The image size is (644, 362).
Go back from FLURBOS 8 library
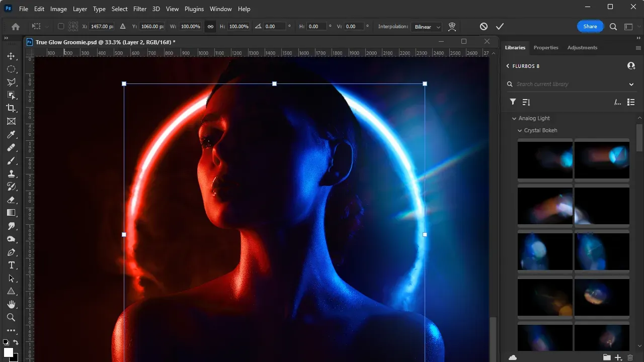tap(508, 66)
